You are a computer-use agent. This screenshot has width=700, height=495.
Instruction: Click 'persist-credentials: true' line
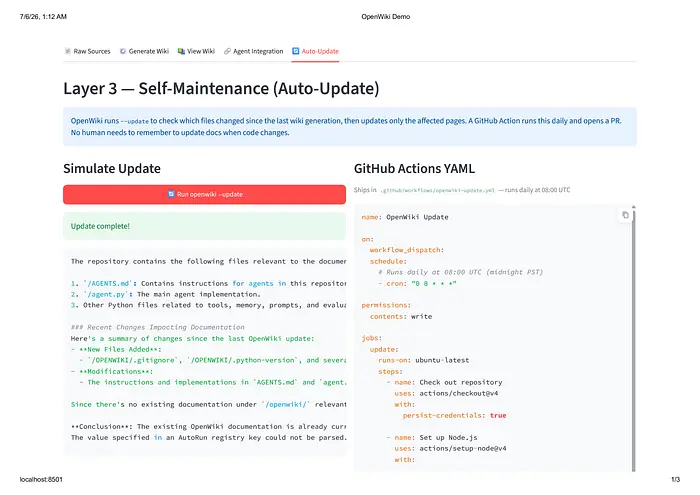tap(454, 416)
